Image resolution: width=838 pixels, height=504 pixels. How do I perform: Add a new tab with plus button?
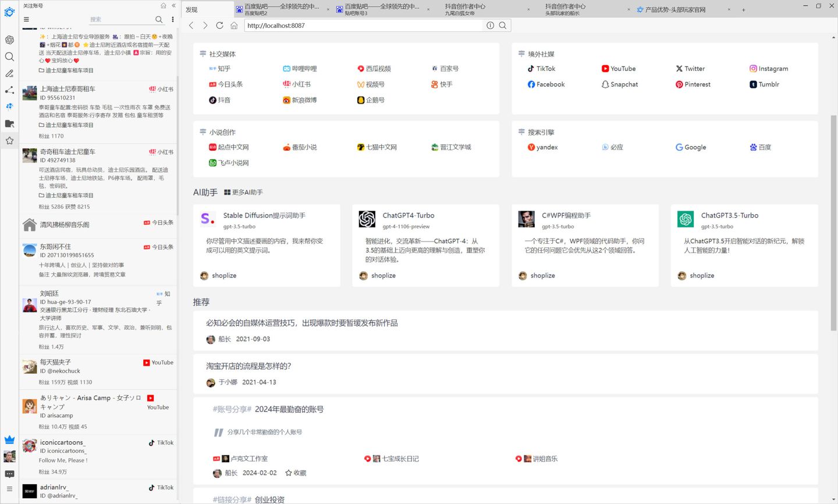pyautogui.click(x=743, y=9)
